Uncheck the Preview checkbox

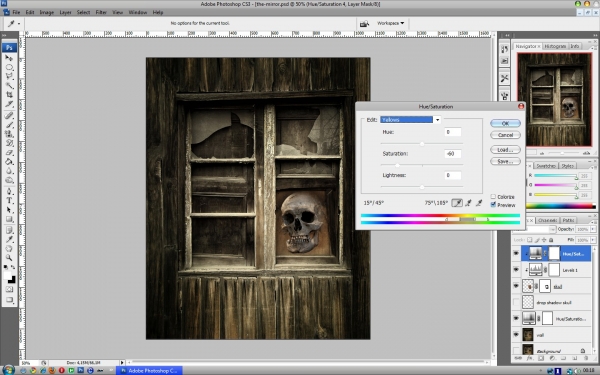tap(493, 205)
